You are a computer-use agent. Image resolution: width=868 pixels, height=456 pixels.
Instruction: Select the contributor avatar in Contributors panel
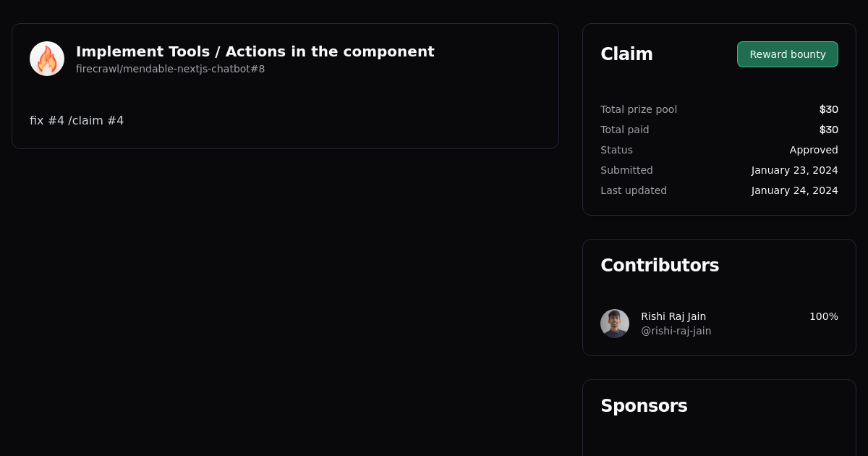coord(614,324)
